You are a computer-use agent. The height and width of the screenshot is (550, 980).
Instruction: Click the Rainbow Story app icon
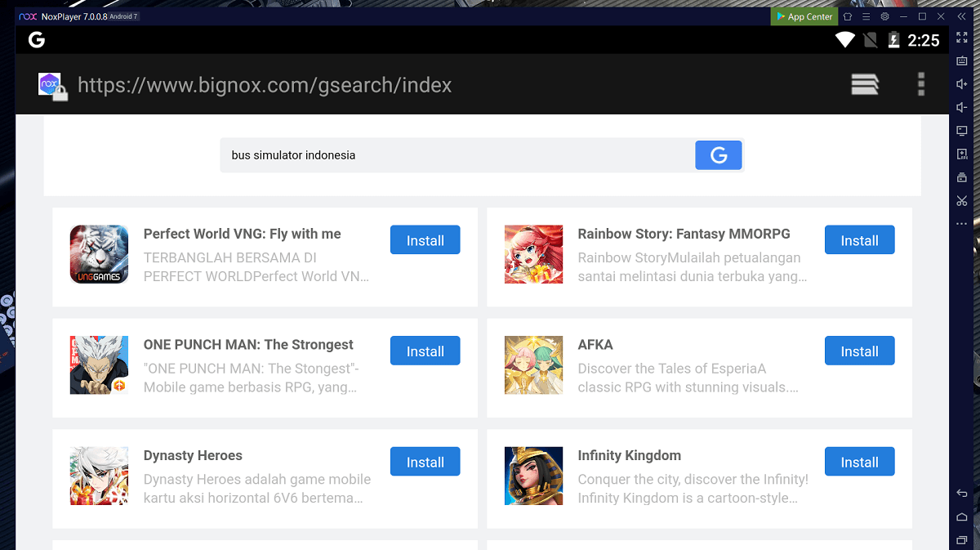(533, 254)
